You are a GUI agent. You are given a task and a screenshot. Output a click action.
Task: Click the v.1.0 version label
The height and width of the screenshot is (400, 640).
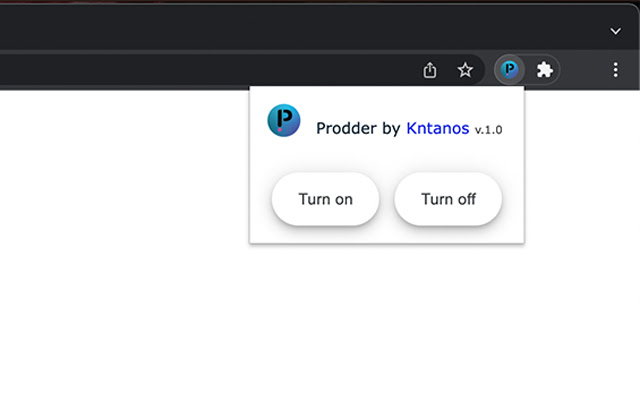point(488,130)
